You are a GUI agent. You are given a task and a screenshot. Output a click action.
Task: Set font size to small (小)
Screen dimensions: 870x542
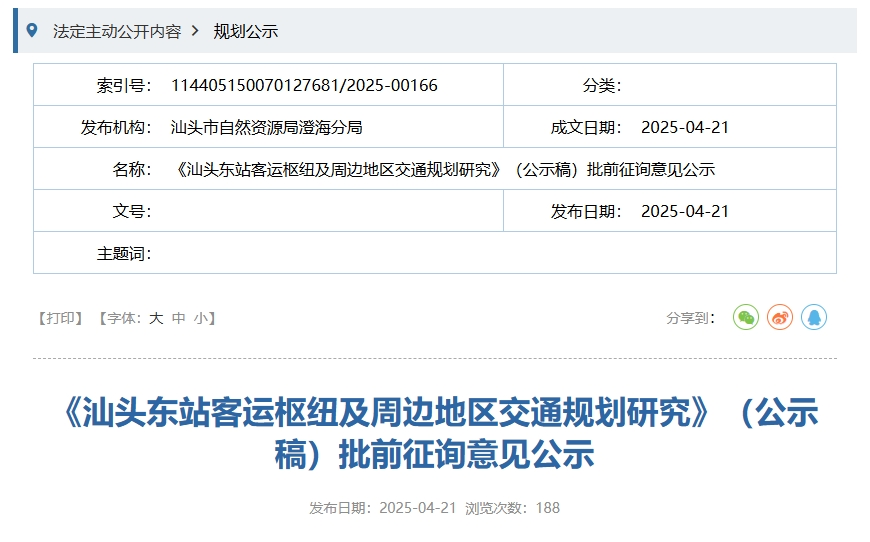[x=201, y=318]
